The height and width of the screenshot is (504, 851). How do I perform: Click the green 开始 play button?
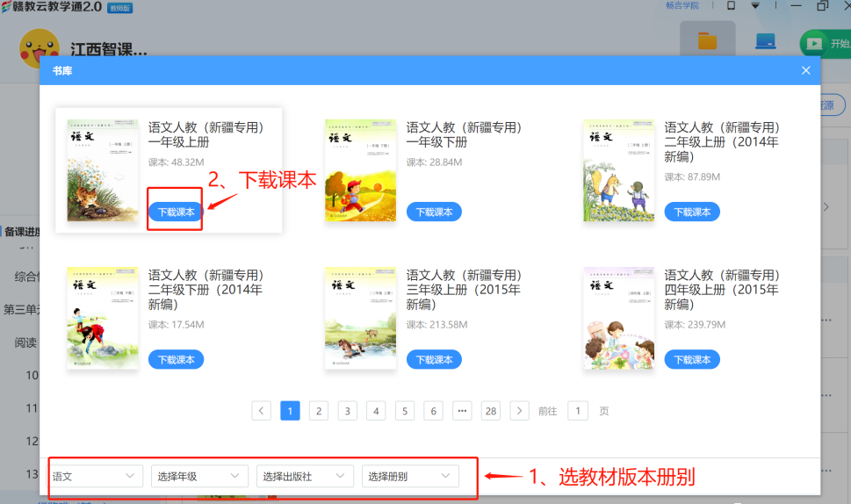(826, 43)
